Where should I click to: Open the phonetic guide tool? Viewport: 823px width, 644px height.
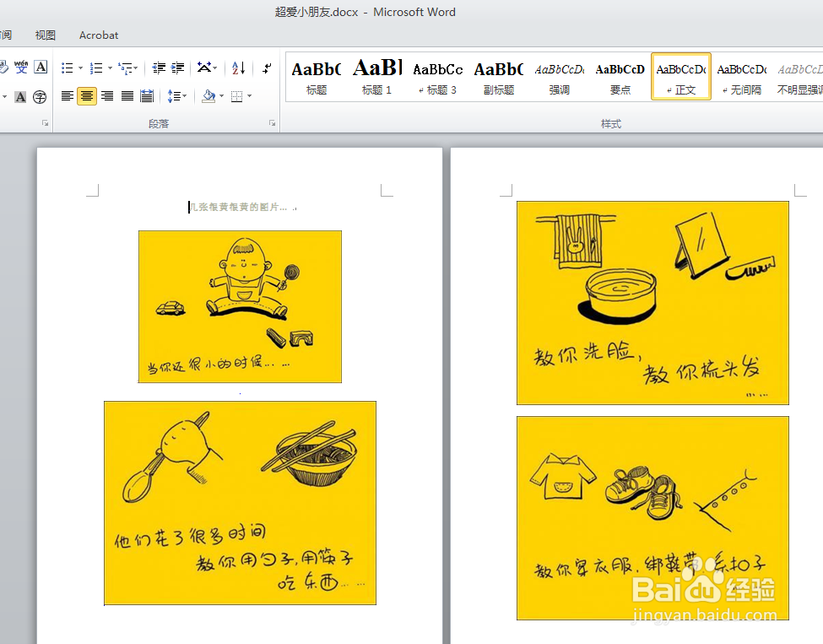pos(21,67)
